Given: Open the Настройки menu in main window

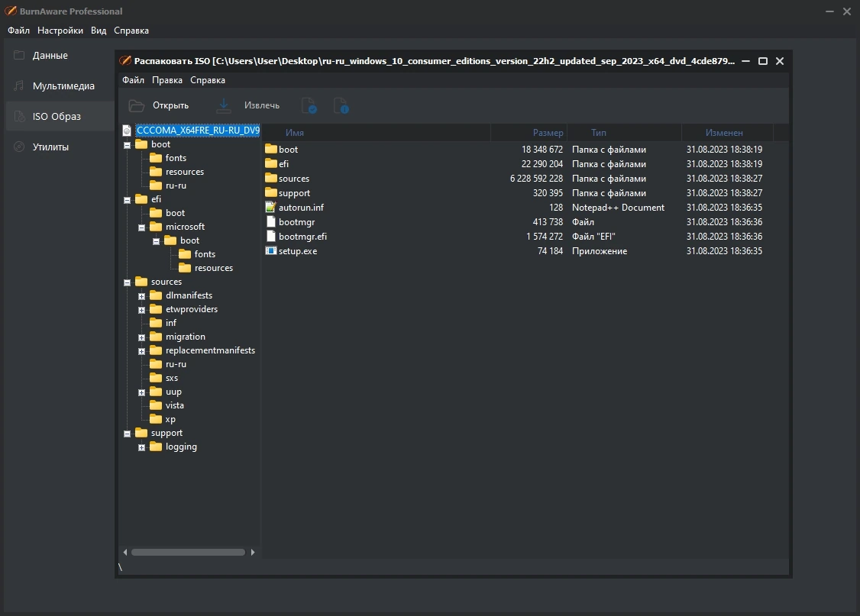Looking at the screenshot, I should 60,31.
